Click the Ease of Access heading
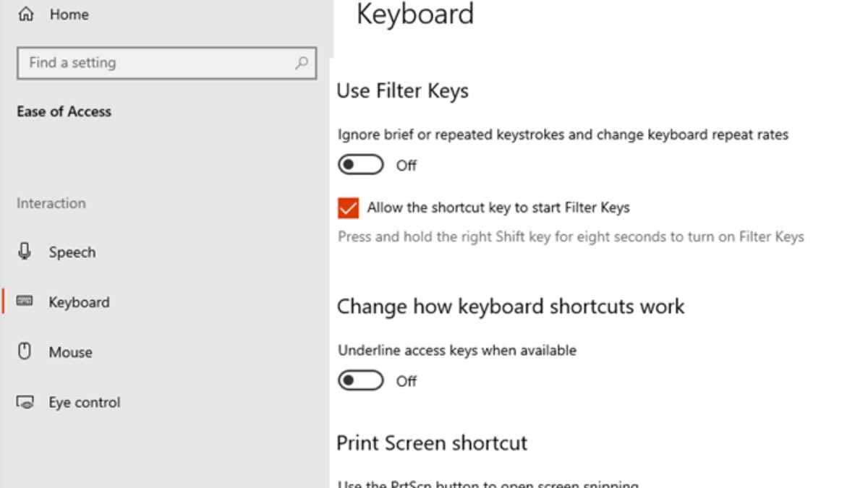 point(64,111)
